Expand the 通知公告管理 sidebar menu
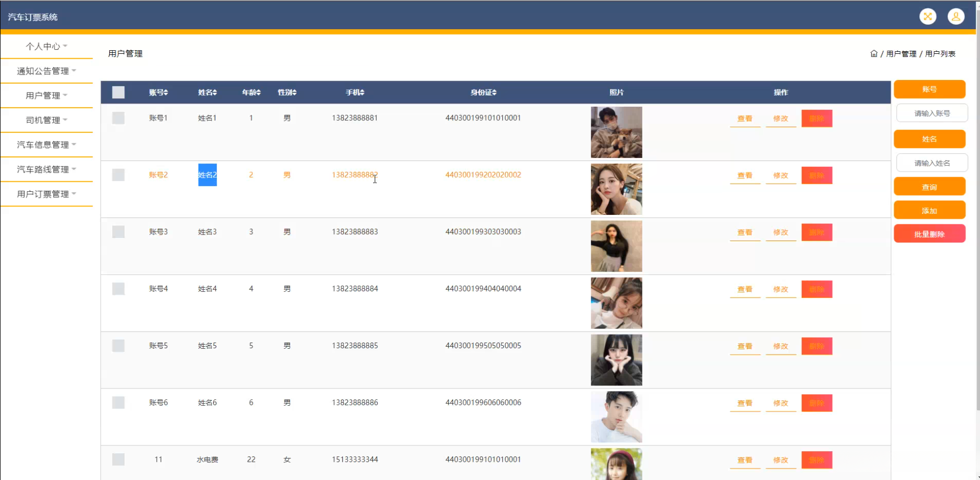 tap(47, 71)
